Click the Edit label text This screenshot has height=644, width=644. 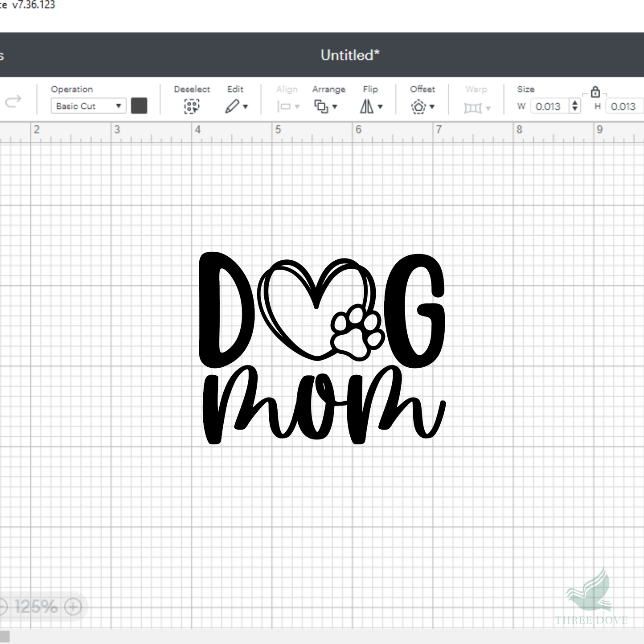coord(235,89)
